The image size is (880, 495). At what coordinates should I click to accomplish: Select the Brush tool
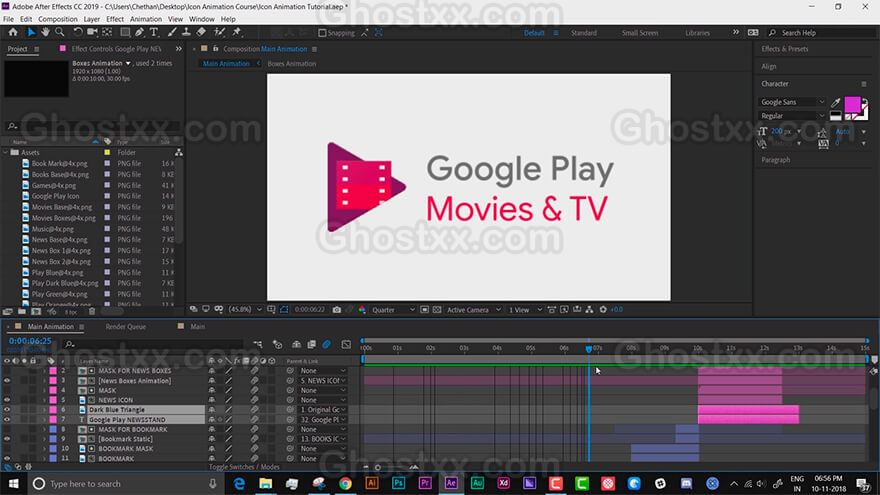pos(172,33)
